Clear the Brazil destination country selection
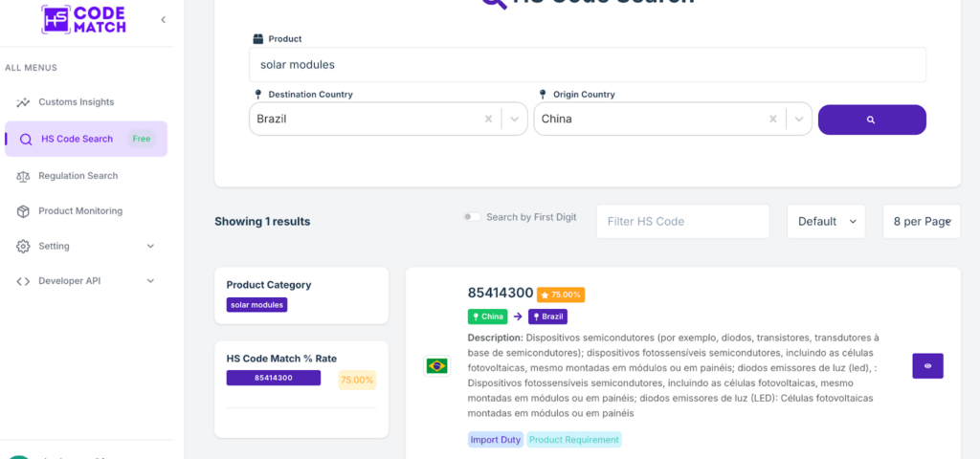Screen dimensions: 980x459 [x=488, y=120]
